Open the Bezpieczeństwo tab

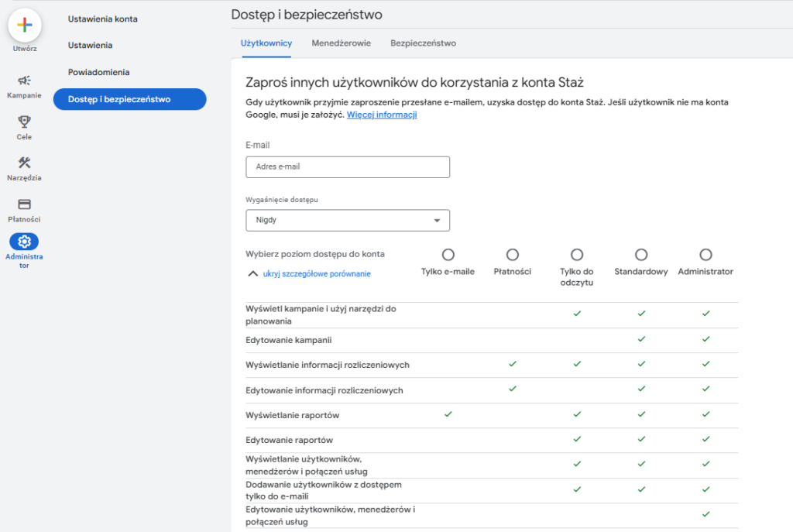(x=423, y=43)
